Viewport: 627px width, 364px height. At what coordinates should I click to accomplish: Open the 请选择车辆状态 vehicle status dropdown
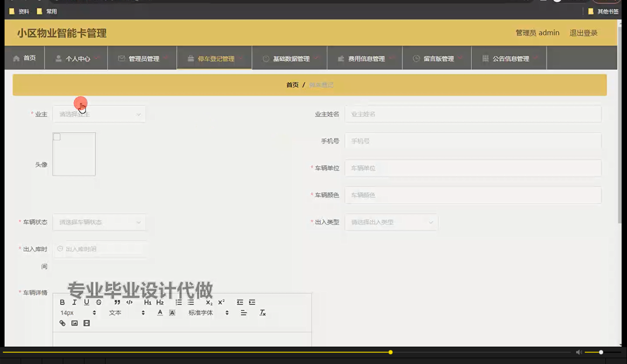tap(99, 222)
